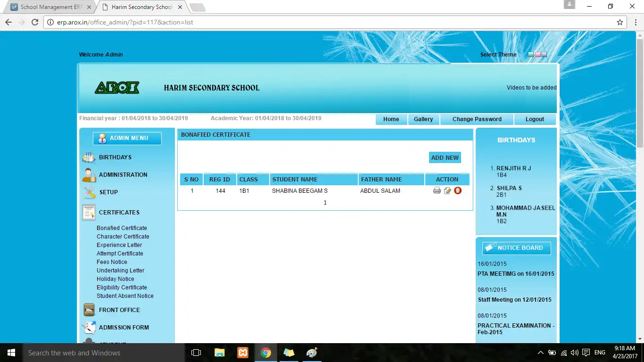Open Chrome from the Windows taskbar
This screenshot has height=362, width=644.
pyautogui.click(x=265, y=353)
